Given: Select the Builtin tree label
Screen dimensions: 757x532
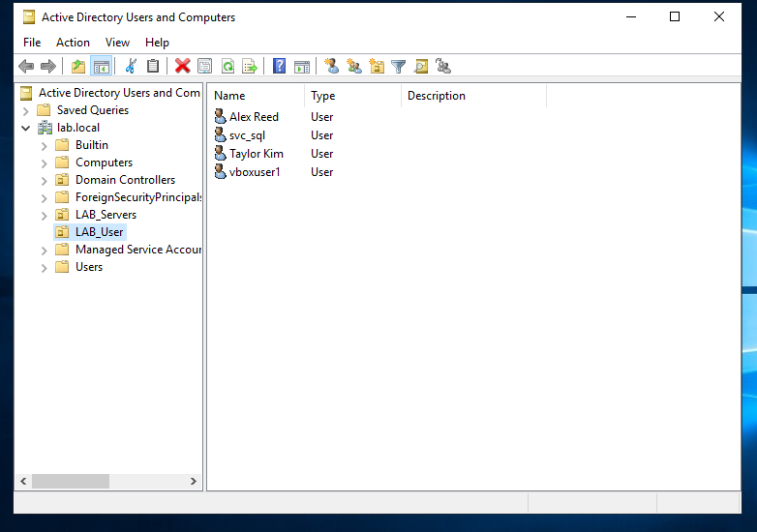Looking at the screenshot, I should [x=92, y=145].
